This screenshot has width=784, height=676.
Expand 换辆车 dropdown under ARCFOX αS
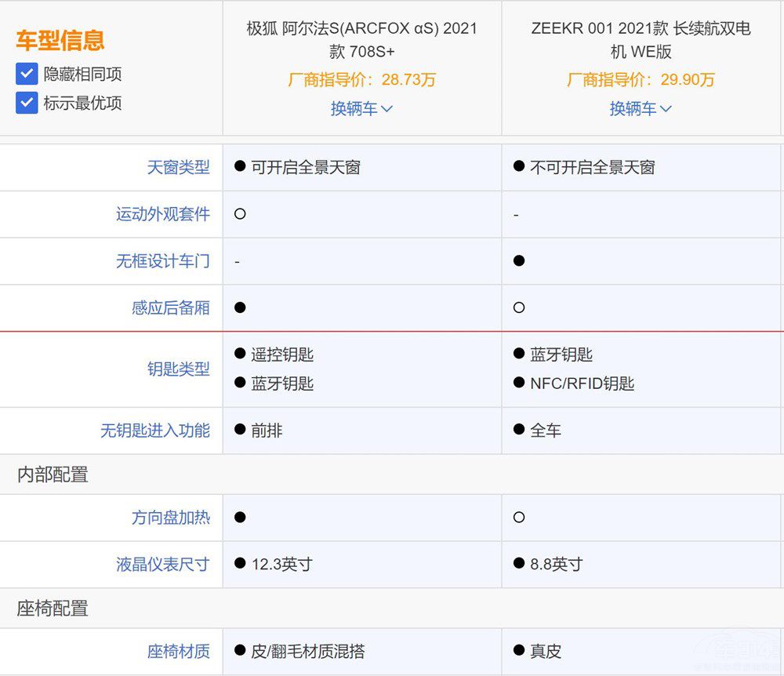361,109
